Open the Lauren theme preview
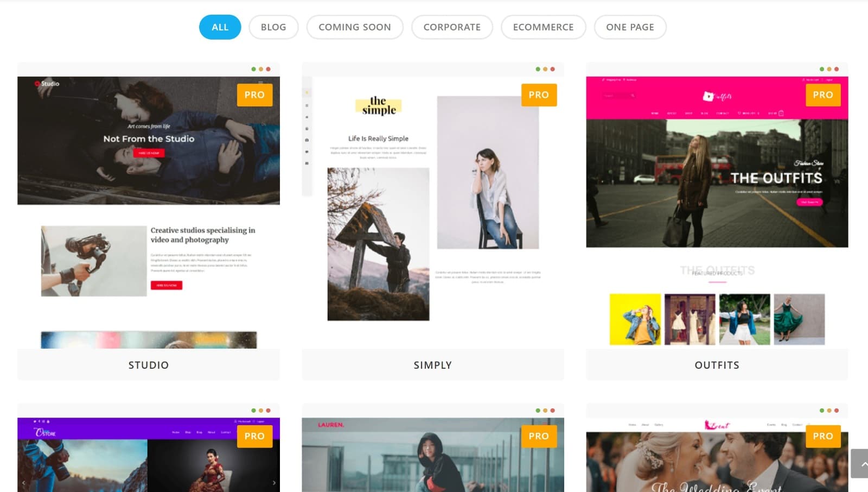This screenshot has width=868, height=492. click(x=433, y=455)
